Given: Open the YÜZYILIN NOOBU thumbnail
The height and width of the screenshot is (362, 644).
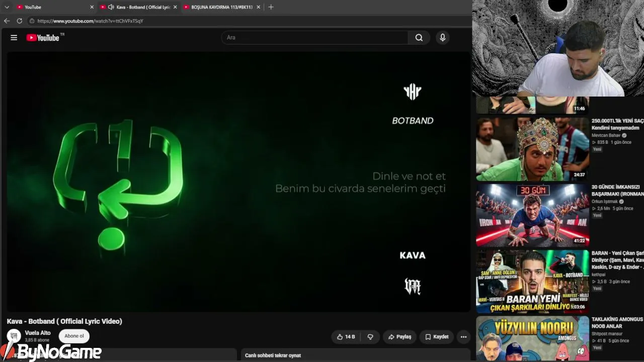Looking at the screenshot, I should tap(532, 338).
